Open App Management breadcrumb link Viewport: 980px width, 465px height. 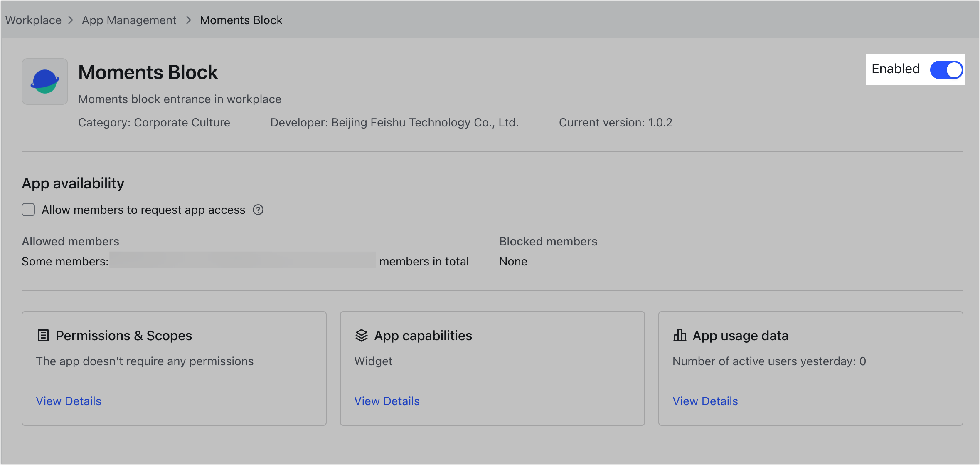click(129, 20)
